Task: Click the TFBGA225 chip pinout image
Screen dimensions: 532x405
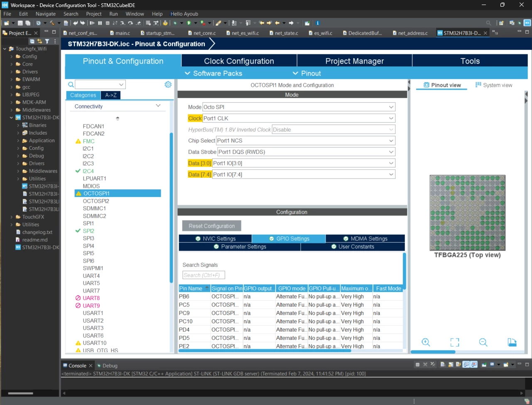Action: coord(467,213)
